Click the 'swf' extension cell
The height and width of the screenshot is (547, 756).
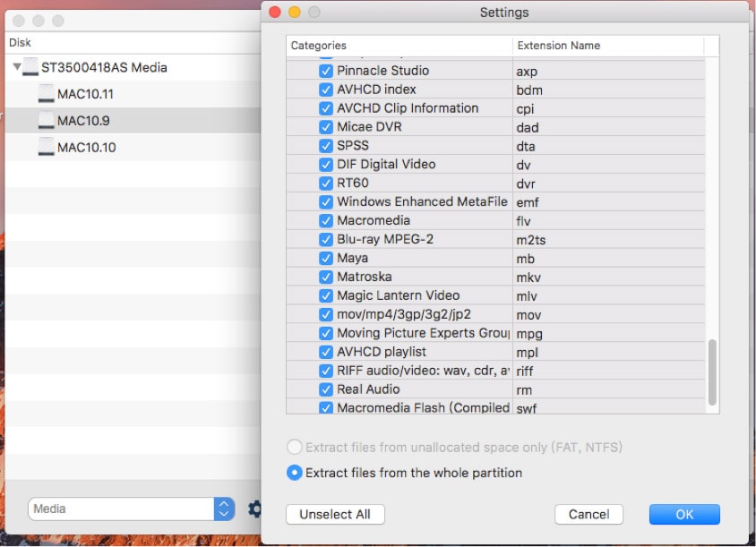(x=608, y=407)
